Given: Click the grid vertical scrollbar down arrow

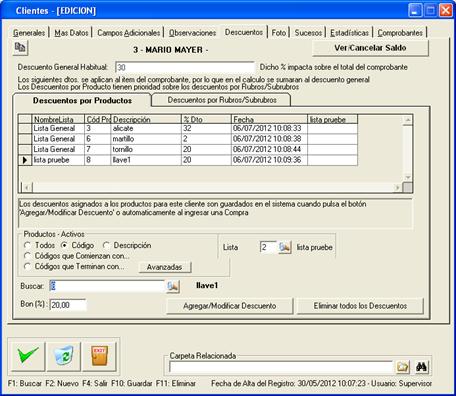Looking at the screenshot, I should pos(408,177).
